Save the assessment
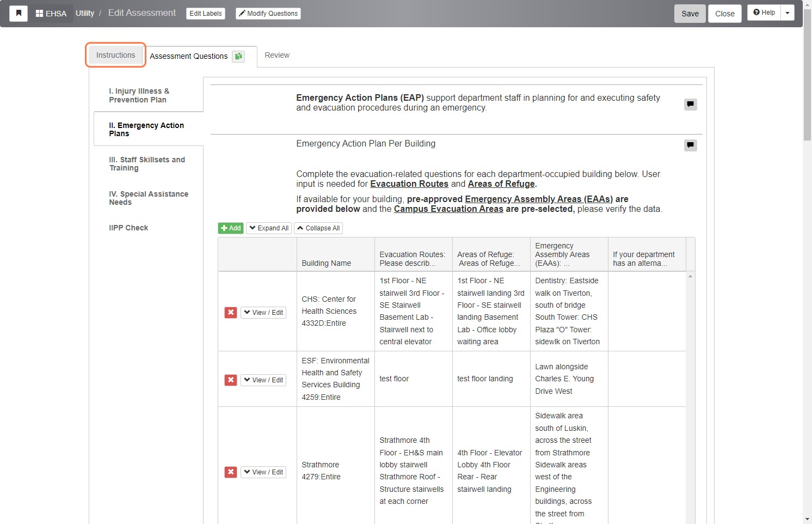The width and height of the screenshot is (812, 524). 690,14
